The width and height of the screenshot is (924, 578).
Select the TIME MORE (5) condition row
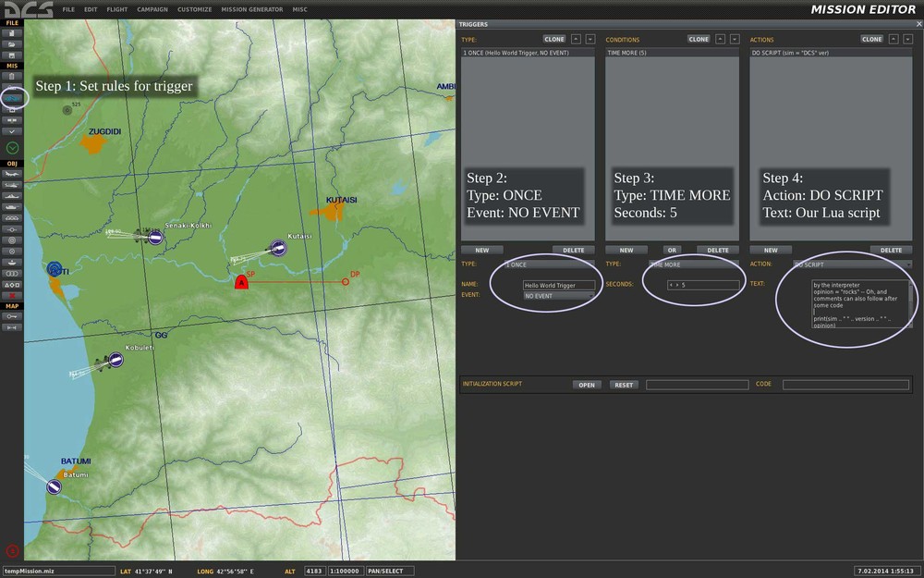pos(672,53)
